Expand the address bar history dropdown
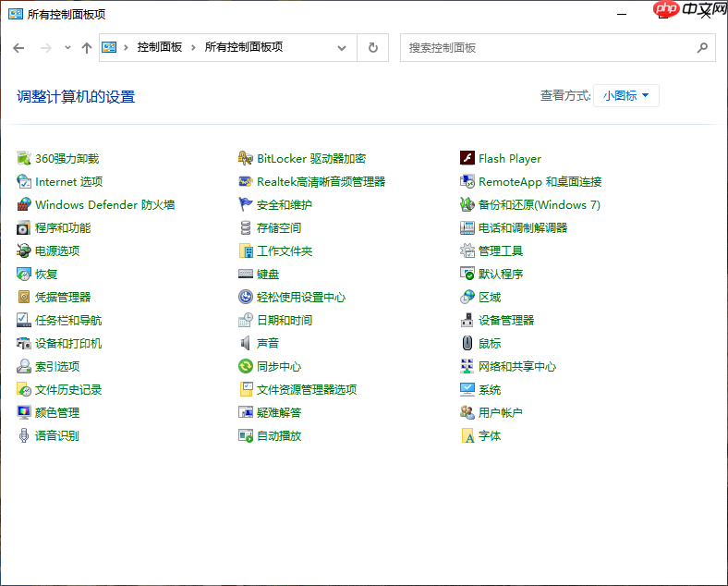 tap(342, 48)
